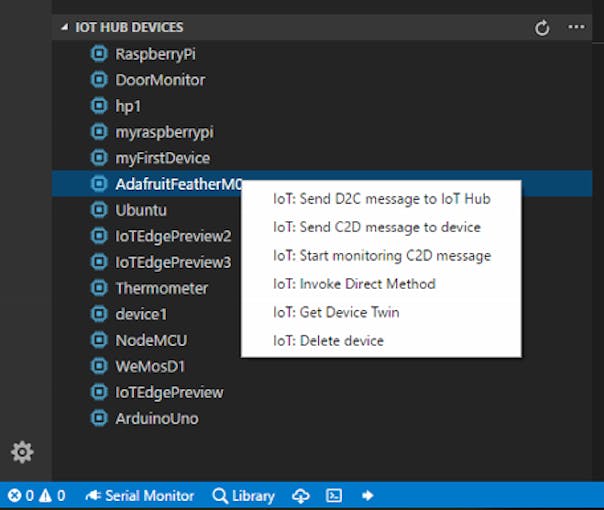Choose Get Device Twin option
604x510 pixels.
[336, 312]
